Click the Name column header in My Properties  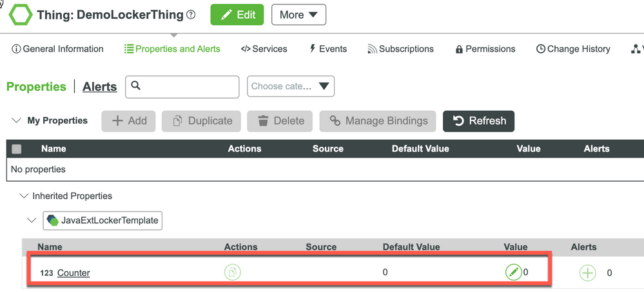coord(54,149)
